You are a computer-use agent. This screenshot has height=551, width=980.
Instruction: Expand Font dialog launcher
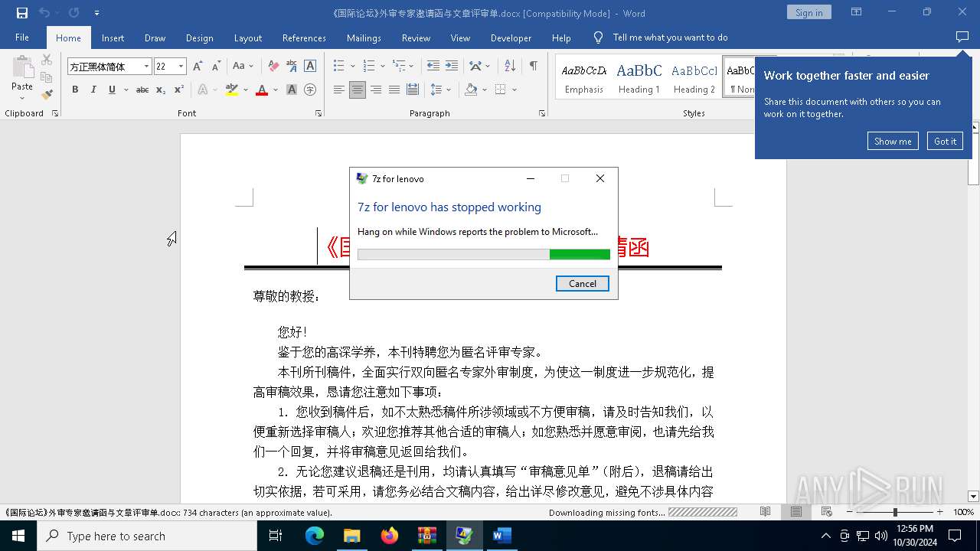coord(318,113)
